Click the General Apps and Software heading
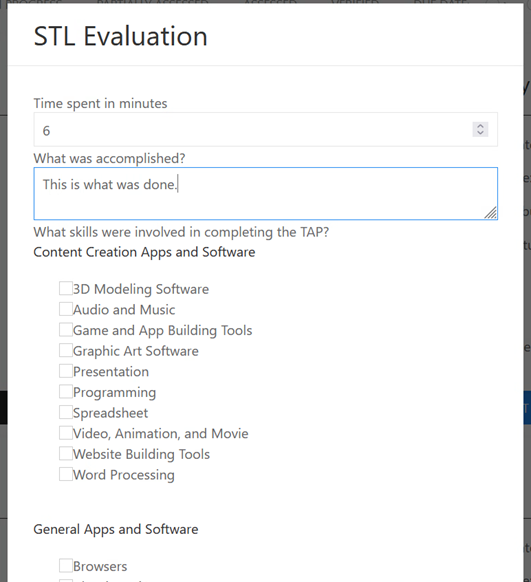531x582 pixels. click(116, 529)
